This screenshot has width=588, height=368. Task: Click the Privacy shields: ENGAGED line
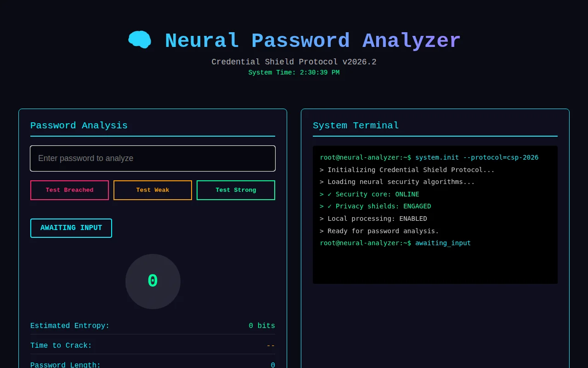point(375,206)
